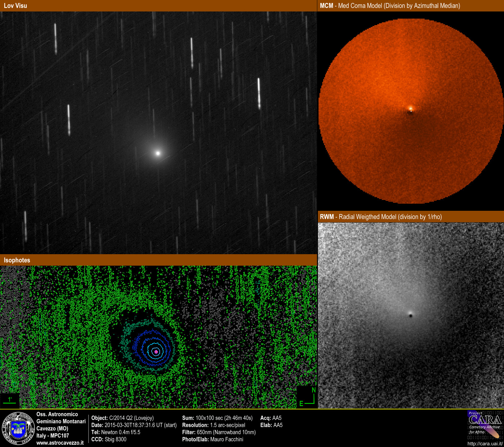Select the Isophotes panel header

17,260
